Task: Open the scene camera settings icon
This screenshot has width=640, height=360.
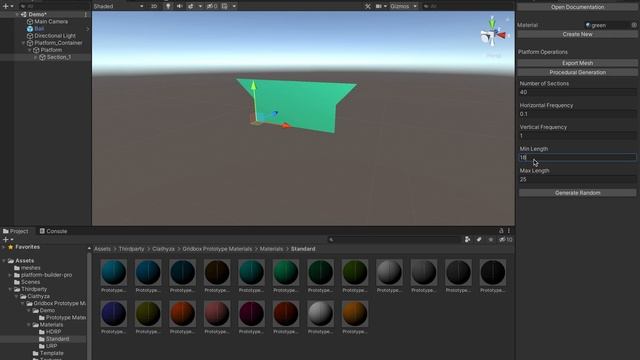Action: click(378, 6)
